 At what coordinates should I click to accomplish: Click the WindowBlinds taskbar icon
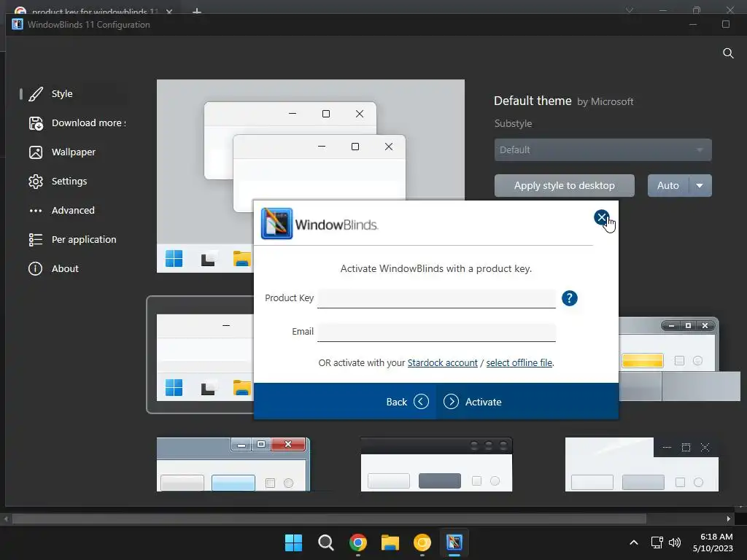coord(454,542)
